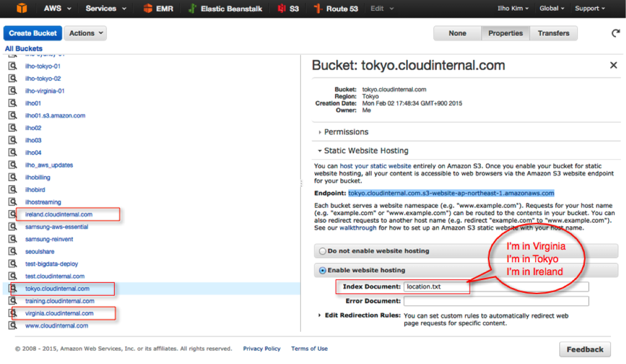This screenshot has width=626, height=364.
Task: Open the test.cloudinternal.com bucket
Action: tap(55, 276)
